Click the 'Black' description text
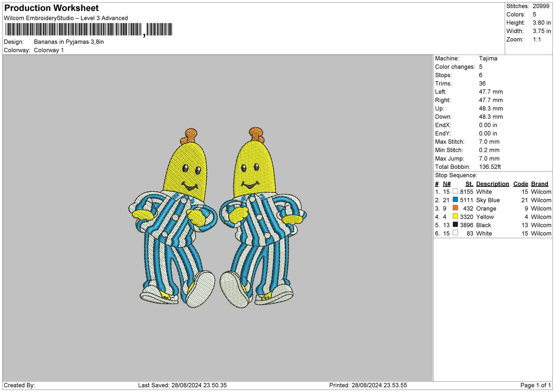 pyautogui.click(x=483, y=225)
